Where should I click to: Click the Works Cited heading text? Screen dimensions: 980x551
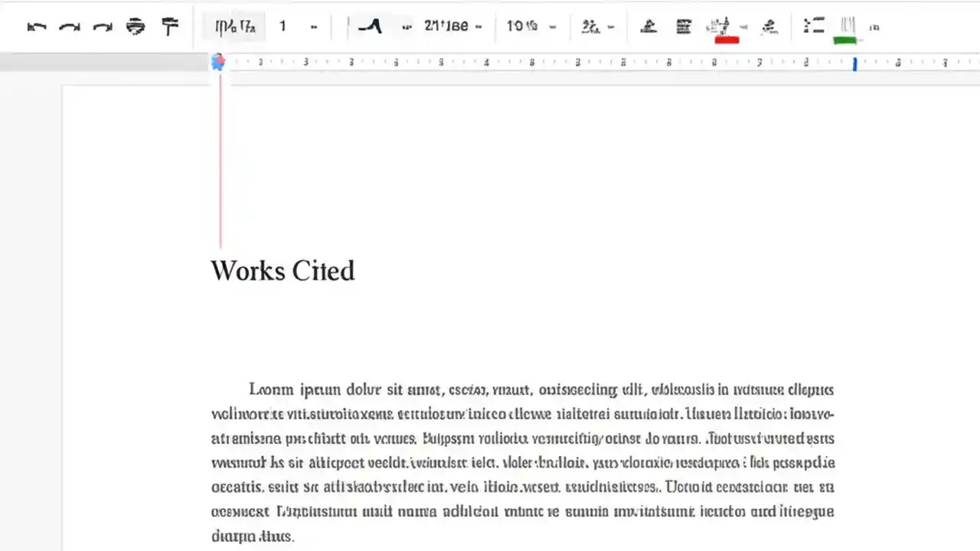(283, 271)
